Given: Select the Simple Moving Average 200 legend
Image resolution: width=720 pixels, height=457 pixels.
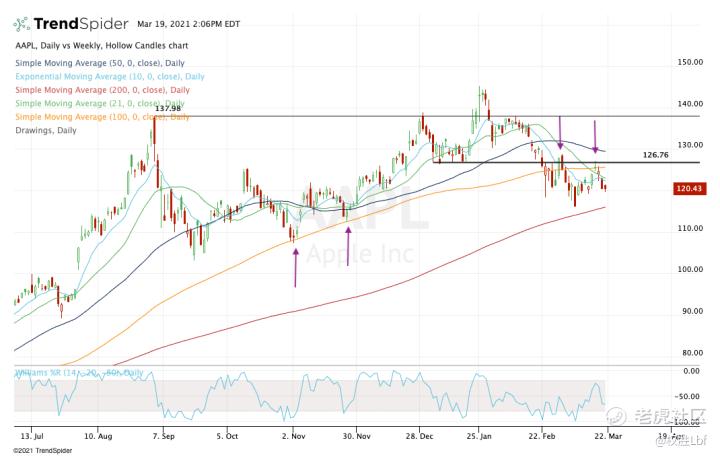Looking at the screenshot, I should click(102, 90).
